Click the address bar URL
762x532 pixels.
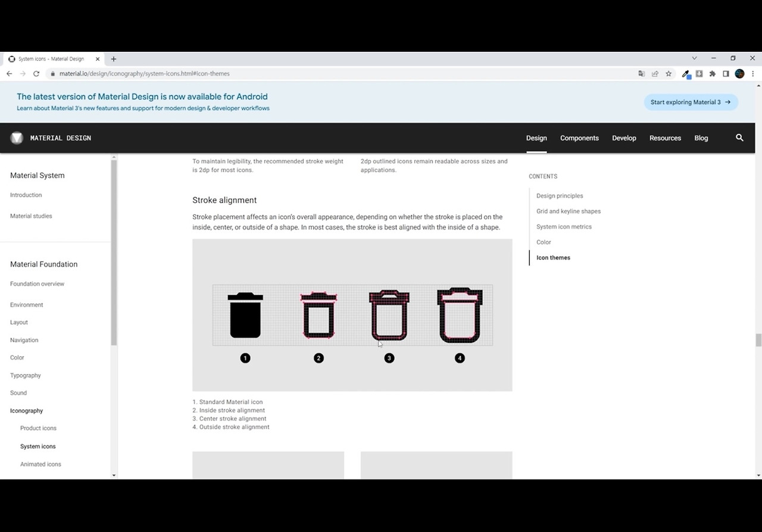coord(145,74)
